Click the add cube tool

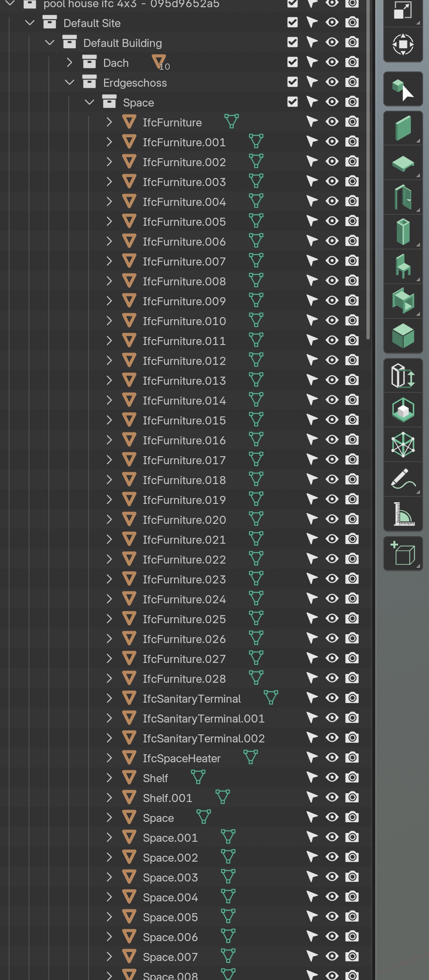coord(402,553)
